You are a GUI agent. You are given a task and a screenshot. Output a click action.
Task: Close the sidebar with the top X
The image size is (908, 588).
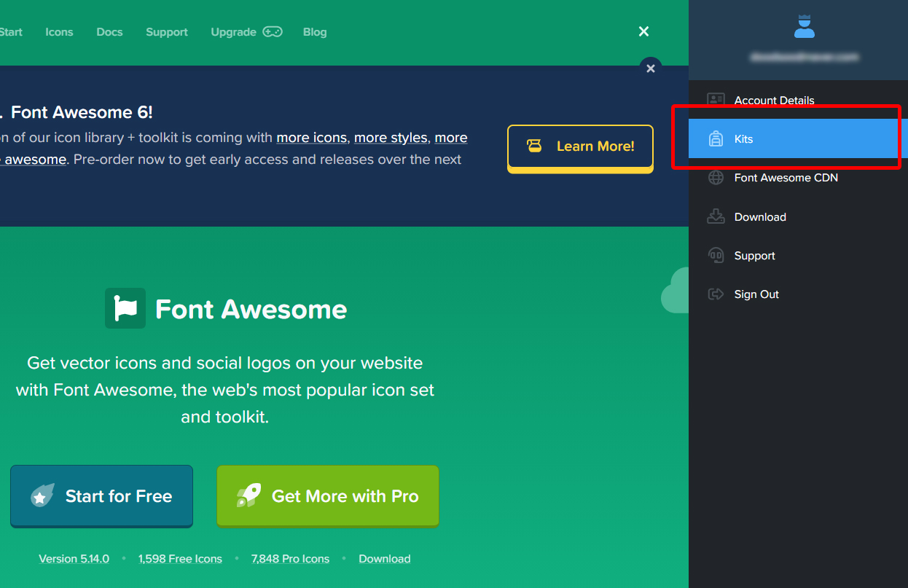click(x=643, y=31)
